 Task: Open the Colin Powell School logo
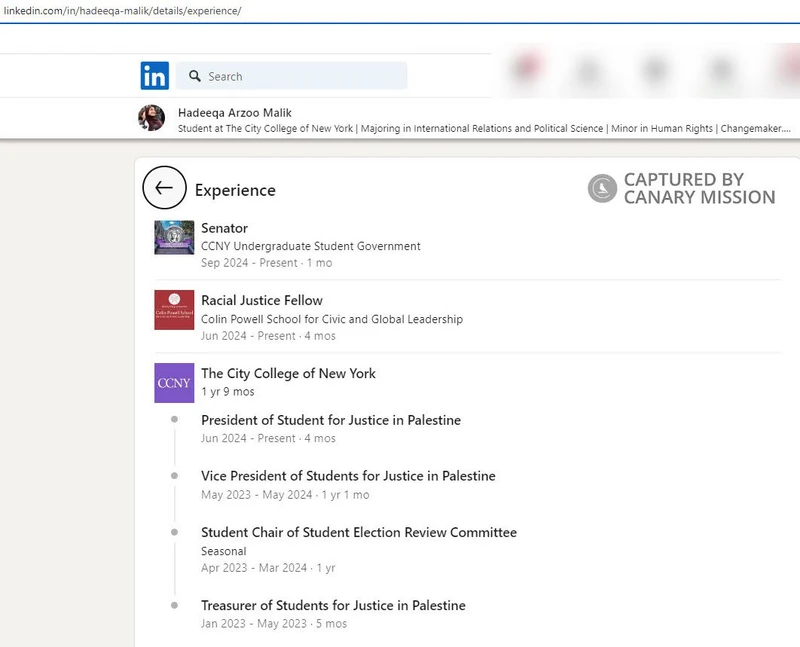pyautogui.click(x=174, y=310)
